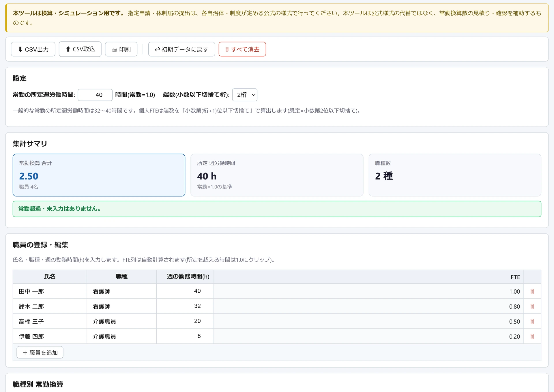Viewport: 554px width, 392px height.
Task: Delete the 伊藤 四郎 row via trash icon
Action: coord(532,336)
